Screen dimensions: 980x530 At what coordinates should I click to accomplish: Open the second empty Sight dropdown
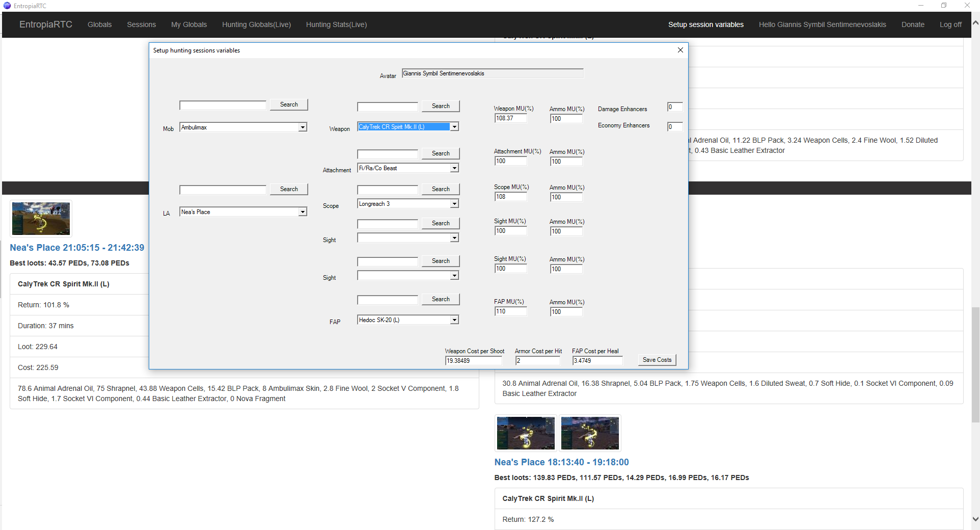coord(454,276)
